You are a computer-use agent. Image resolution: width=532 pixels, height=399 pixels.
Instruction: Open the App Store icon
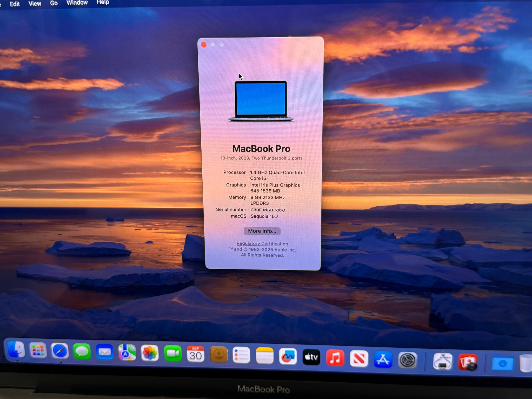pyautogui.click(x=383, y=360)
